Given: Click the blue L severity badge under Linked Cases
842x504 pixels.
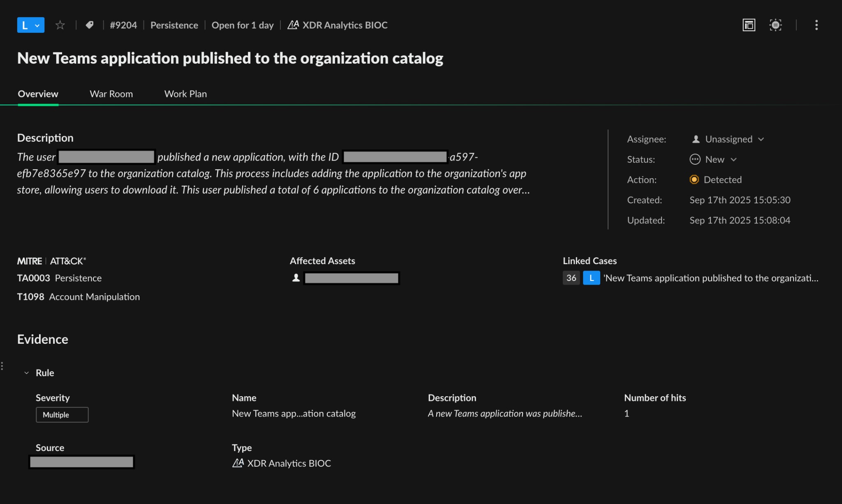Looking at the screenshot, I should [x=591, y=278].
